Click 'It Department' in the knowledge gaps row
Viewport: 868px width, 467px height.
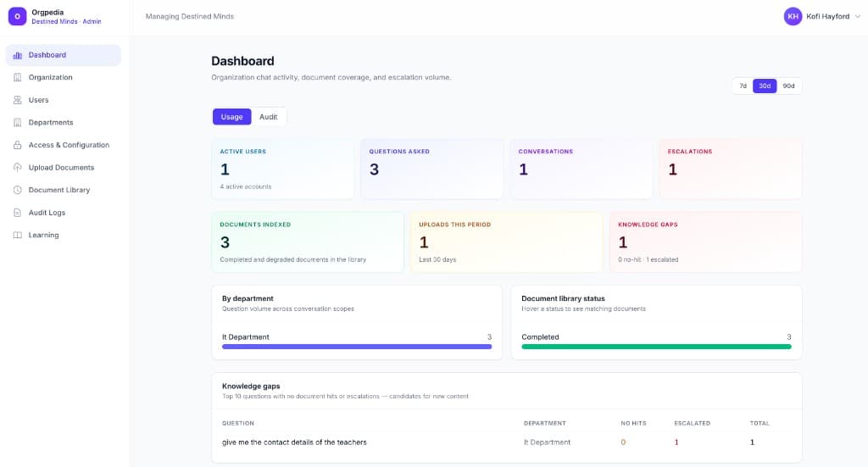[547, 442]
